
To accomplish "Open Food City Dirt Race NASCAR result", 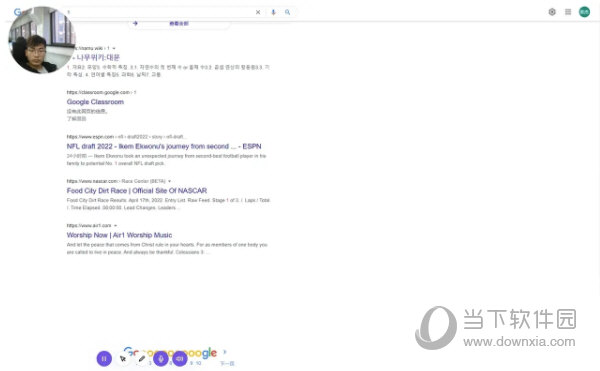I will 137,190.
